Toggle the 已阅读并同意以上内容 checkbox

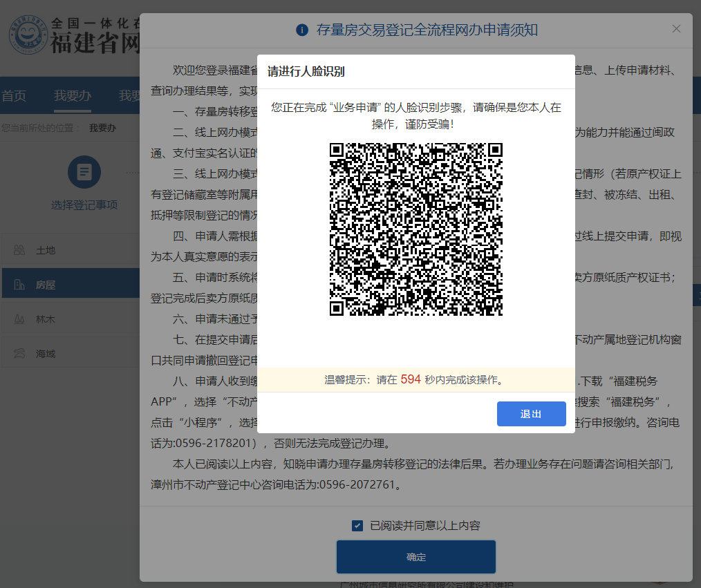(x=357, y=526)
